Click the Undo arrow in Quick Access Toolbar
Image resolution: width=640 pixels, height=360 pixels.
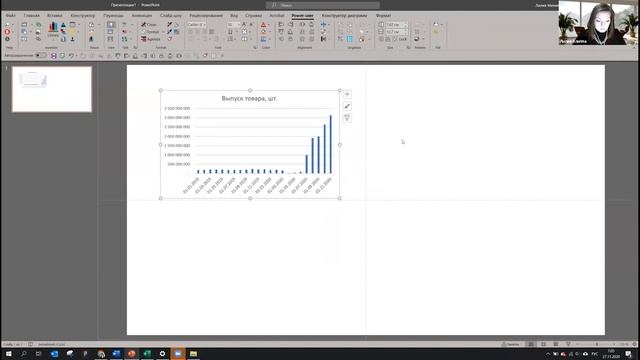click(x=71, y=56)
